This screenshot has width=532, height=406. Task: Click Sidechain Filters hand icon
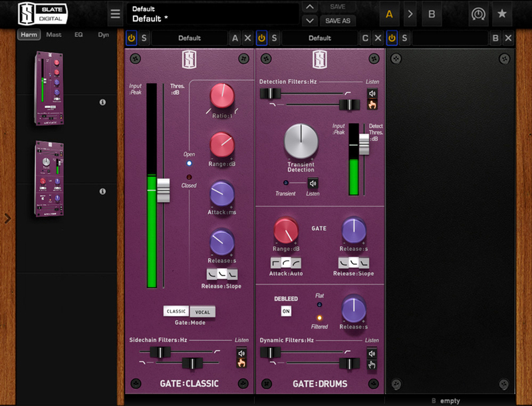tap(241, 363)
